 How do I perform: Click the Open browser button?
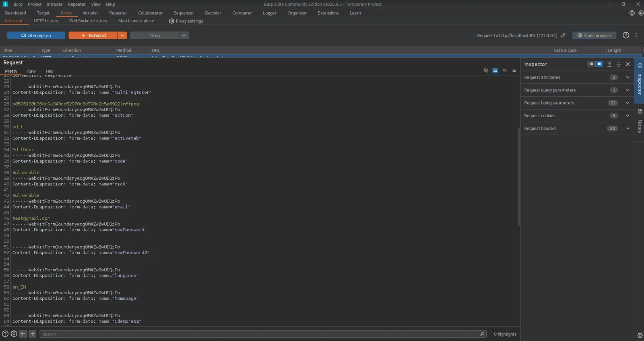tap(594, 35)
